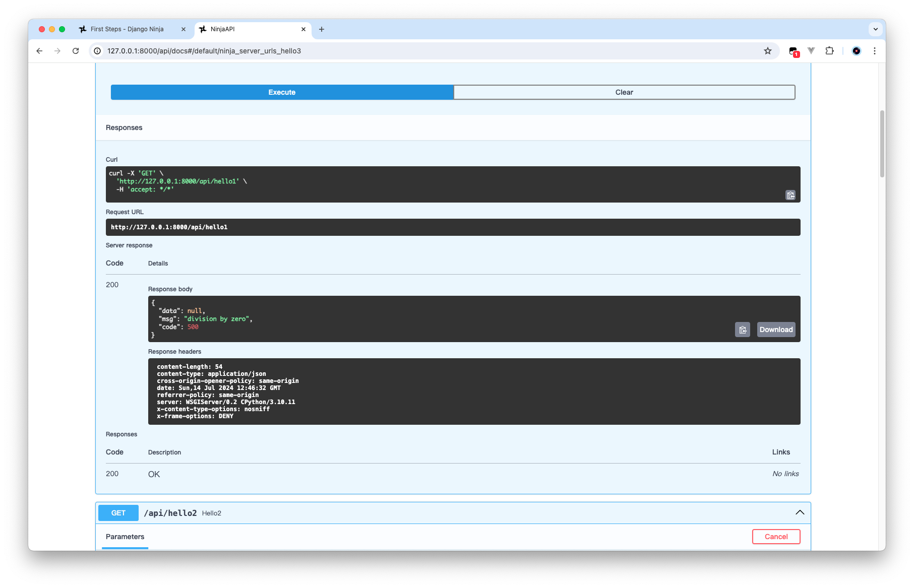Click the "division by zero" message

(217, 319)
